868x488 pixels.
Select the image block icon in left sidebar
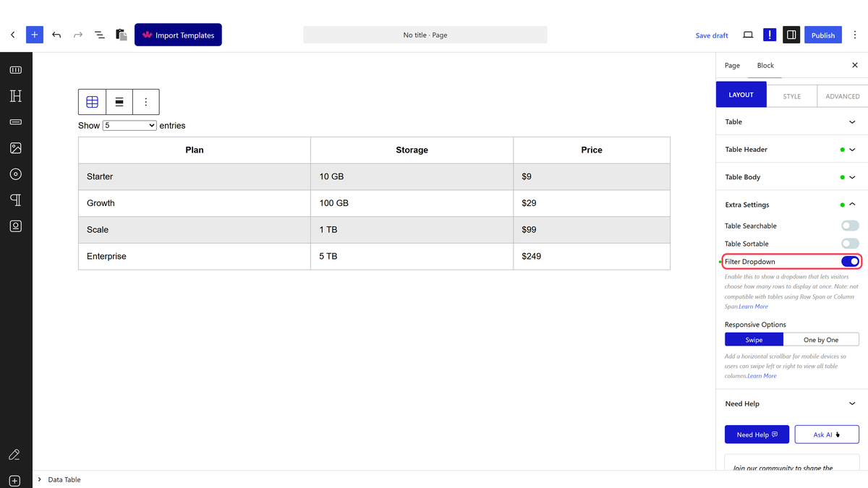point(16,148)
